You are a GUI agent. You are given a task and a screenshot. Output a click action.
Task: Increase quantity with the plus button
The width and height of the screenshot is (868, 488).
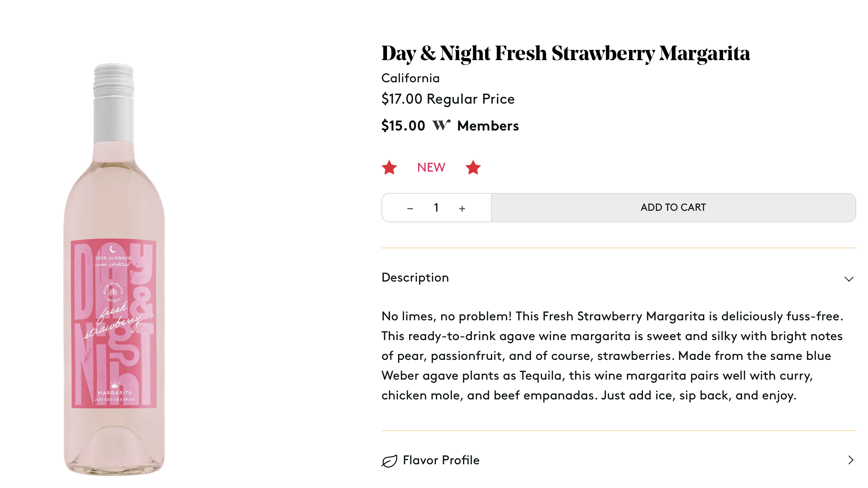click(462, 208)
